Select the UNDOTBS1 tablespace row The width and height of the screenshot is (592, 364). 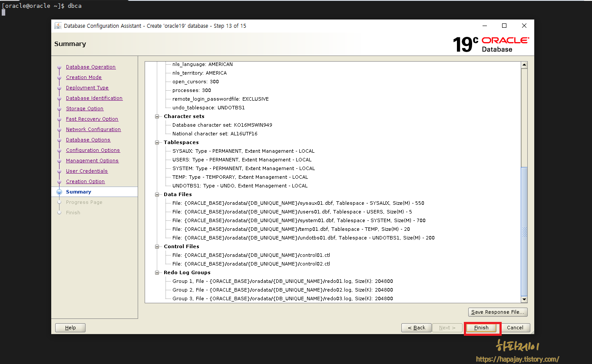pos(240,186)
